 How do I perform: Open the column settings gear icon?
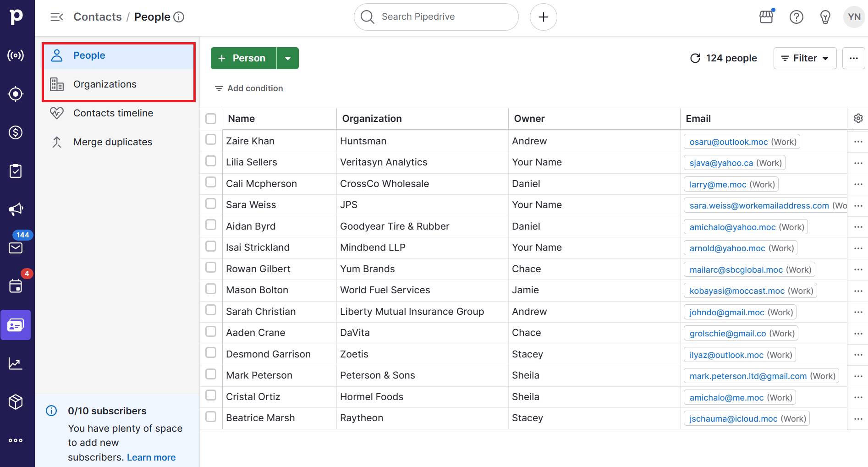[858, 118]
